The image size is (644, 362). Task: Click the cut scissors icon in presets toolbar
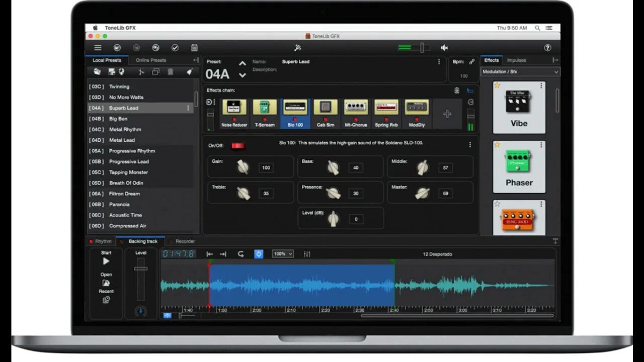click(x=141, y=72)
